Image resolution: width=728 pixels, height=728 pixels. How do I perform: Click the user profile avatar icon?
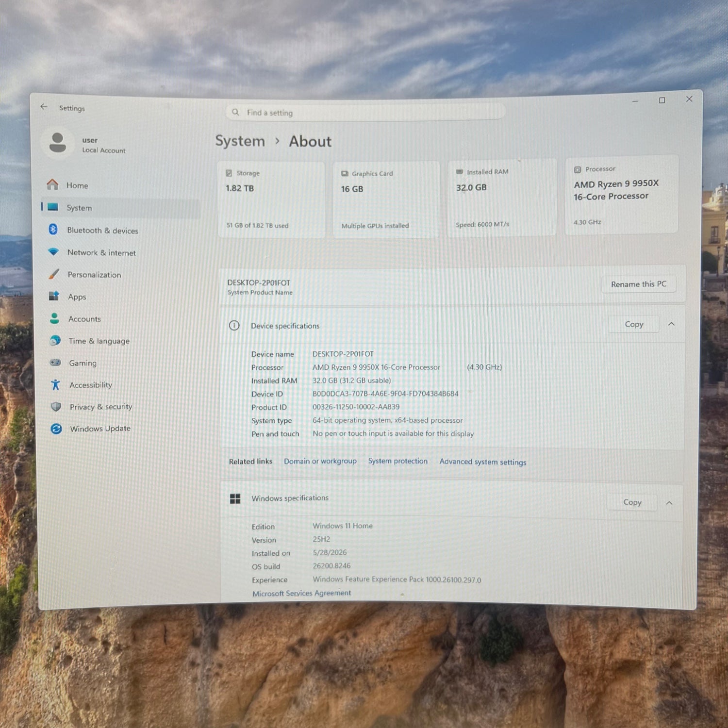[x=58, y=143]
